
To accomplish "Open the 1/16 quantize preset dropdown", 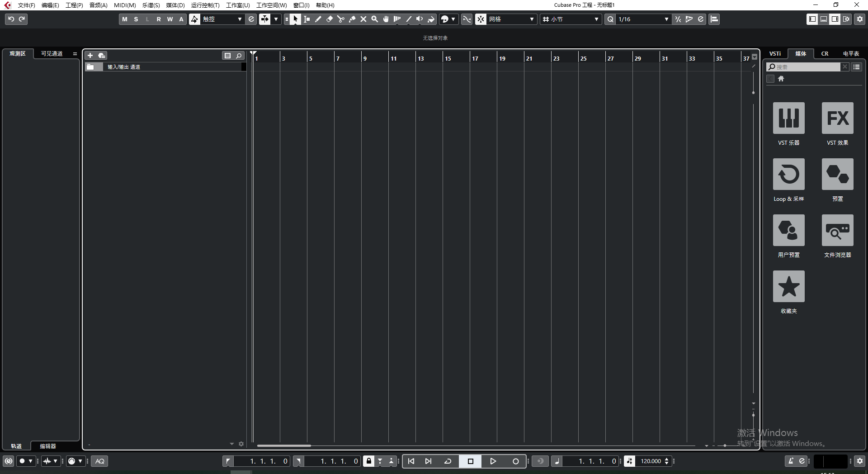I will pos(643,19).
